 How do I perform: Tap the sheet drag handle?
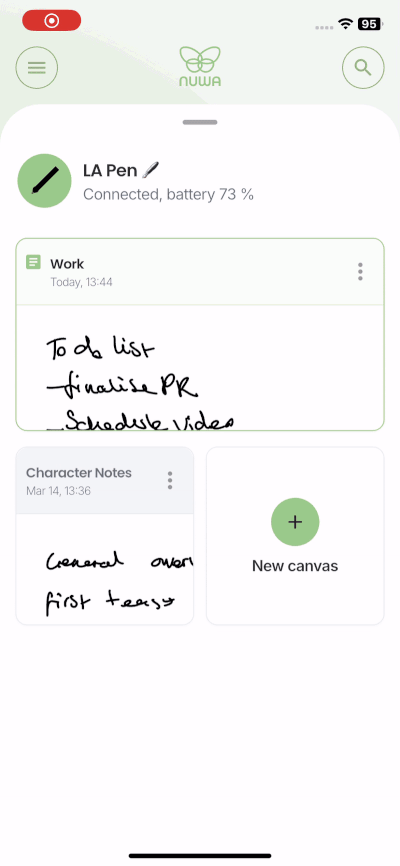200,122
